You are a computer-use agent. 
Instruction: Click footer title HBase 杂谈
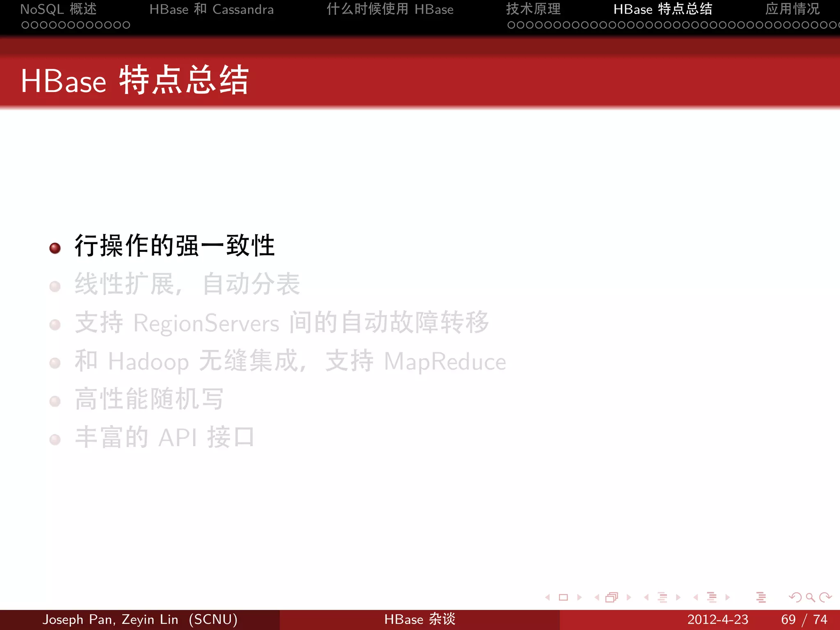click(x=420, y=619)
